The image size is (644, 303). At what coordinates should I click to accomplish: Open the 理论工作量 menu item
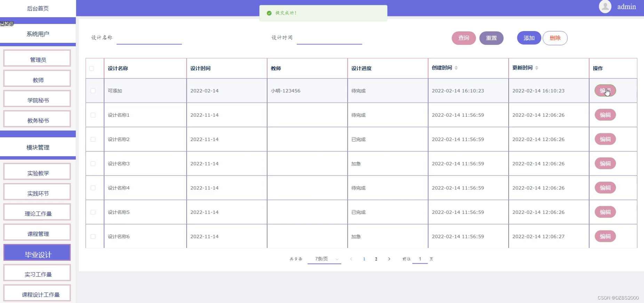click(x=37, y=212)
